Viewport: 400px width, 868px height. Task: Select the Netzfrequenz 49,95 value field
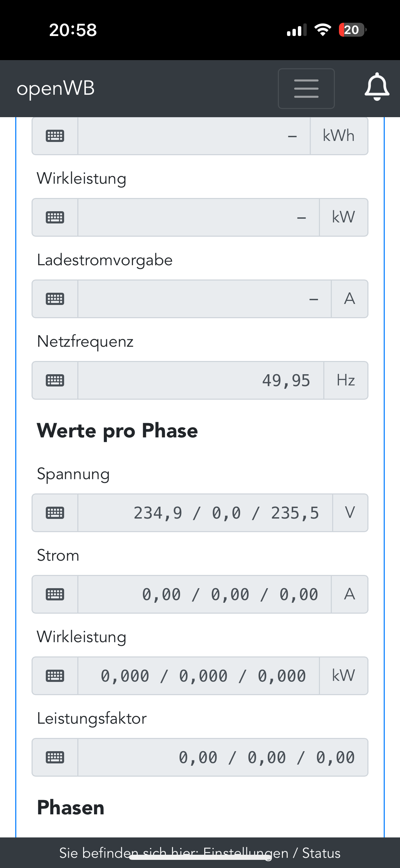(201, 380)
